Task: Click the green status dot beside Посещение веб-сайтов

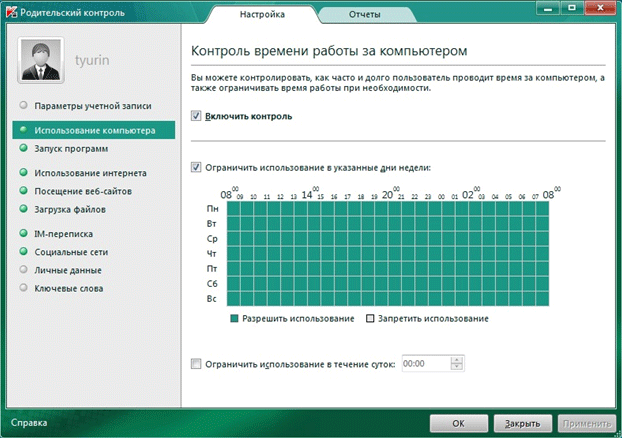Action: [x=23, y=190]
